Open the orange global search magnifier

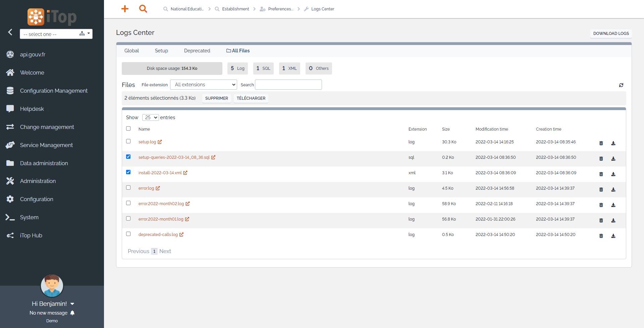point(143,9)
